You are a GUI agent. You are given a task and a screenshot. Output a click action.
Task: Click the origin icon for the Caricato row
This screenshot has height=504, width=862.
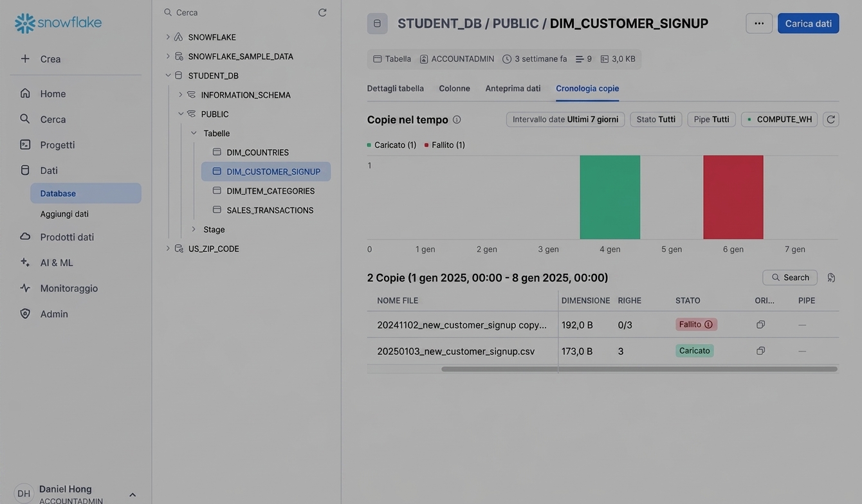pos(760,351)
